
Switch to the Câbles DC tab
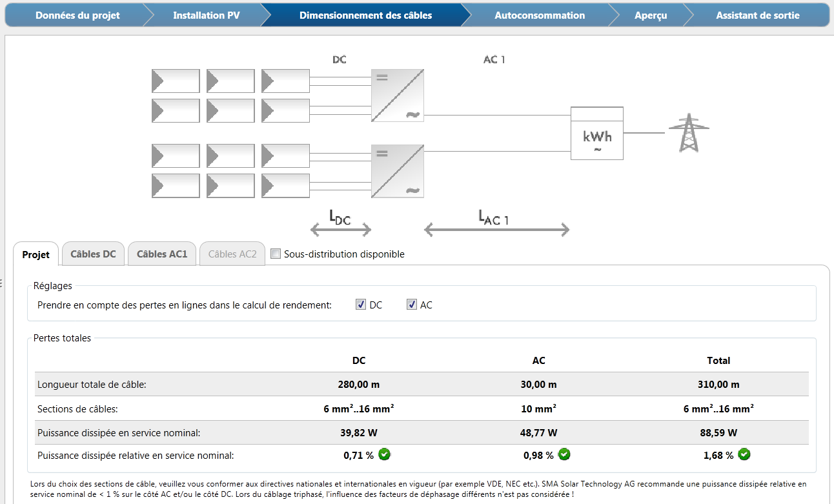(x=93, y=254)
